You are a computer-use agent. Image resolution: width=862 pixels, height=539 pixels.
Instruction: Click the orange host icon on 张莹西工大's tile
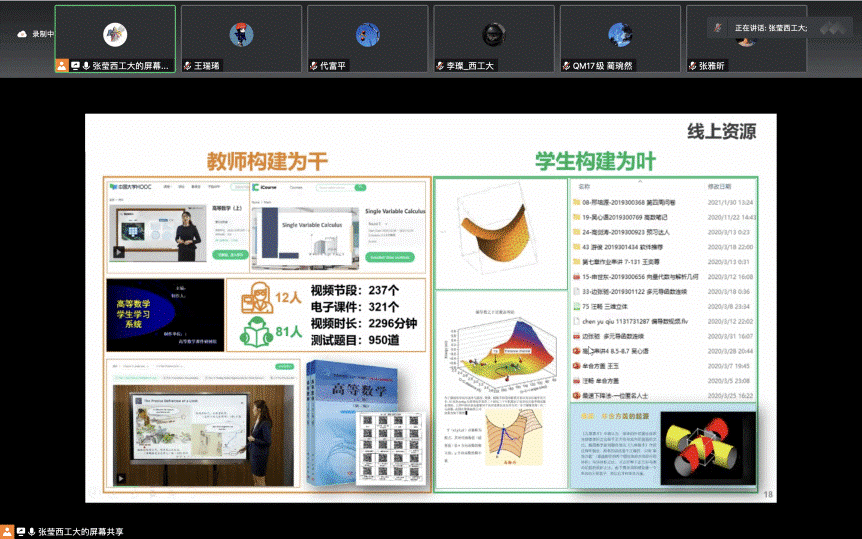click(62, 65)
